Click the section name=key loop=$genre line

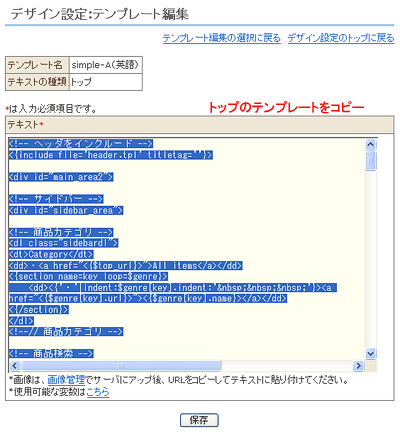tap(88, 276)
